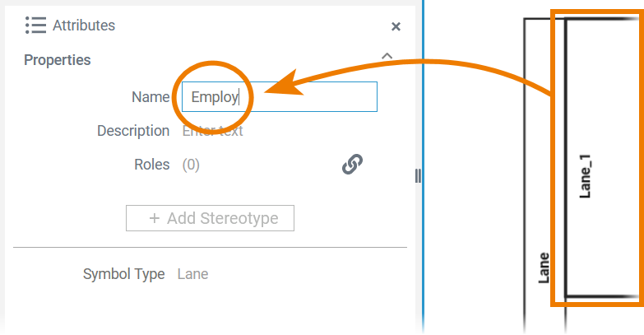Click the Description label
The image size is (644, 335).
coord(133,131)
